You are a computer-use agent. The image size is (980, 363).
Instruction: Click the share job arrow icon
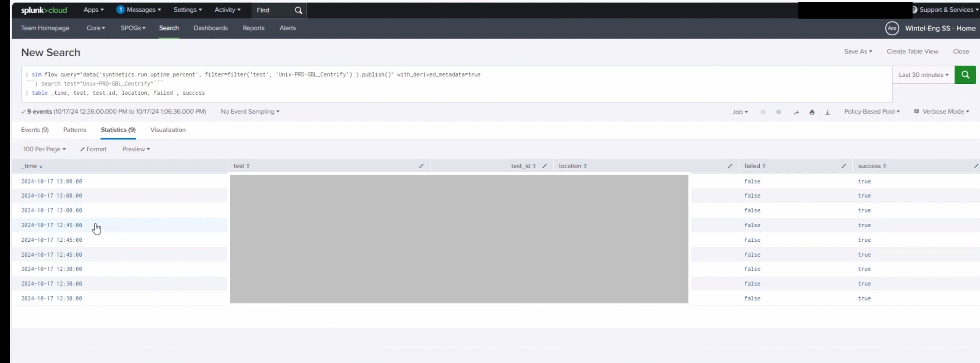(x=796, y=112)
